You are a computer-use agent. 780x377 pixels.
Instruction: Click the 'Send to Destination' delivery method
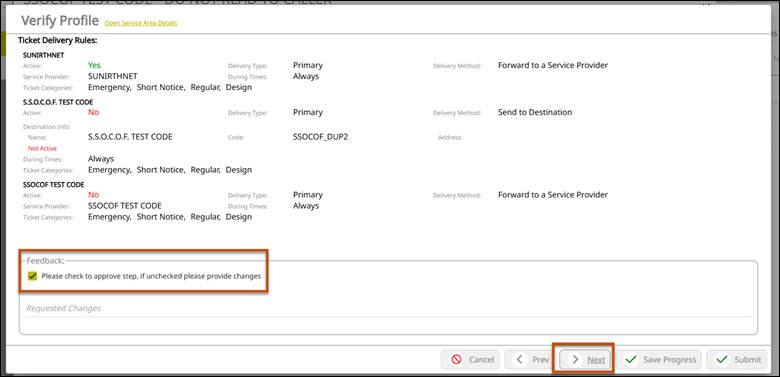click(x=535, y=112)
